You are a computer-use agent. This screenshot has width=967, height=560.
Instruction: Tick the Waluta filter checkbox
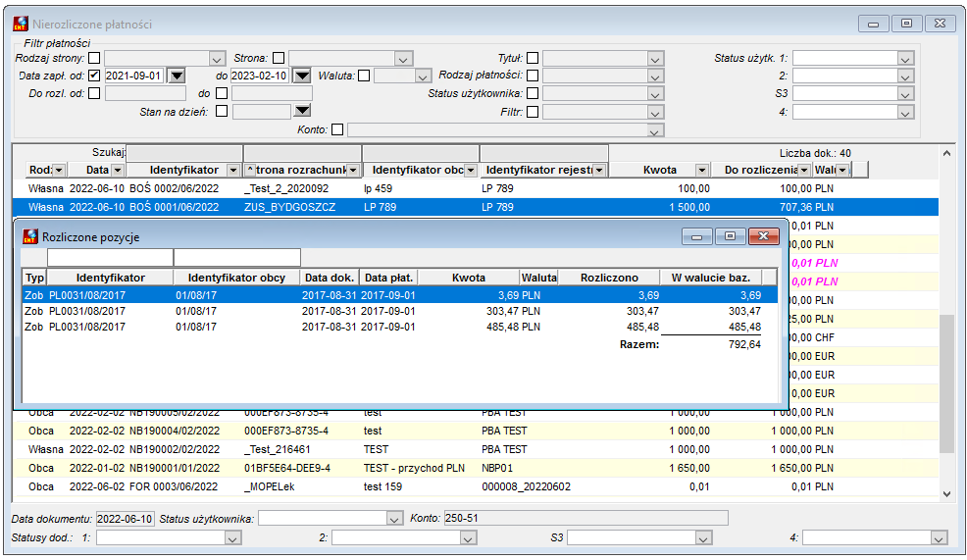click(365, 76)
